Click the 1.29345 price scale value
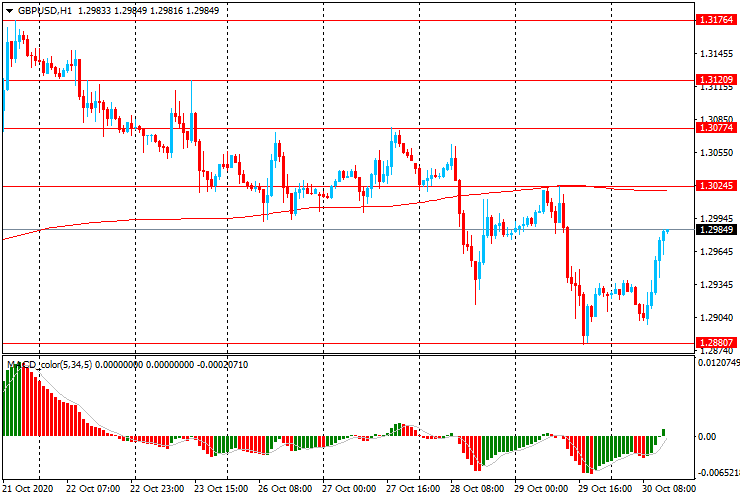Screen dimensions: 740x500 click(717, 285)
